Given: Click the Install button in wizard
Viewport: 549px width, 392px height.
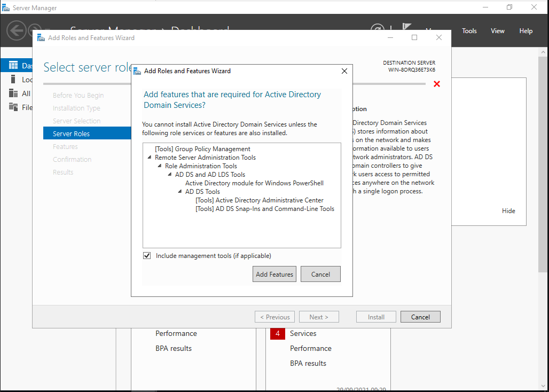Looking at the screenshot, I should click(376, 317).
